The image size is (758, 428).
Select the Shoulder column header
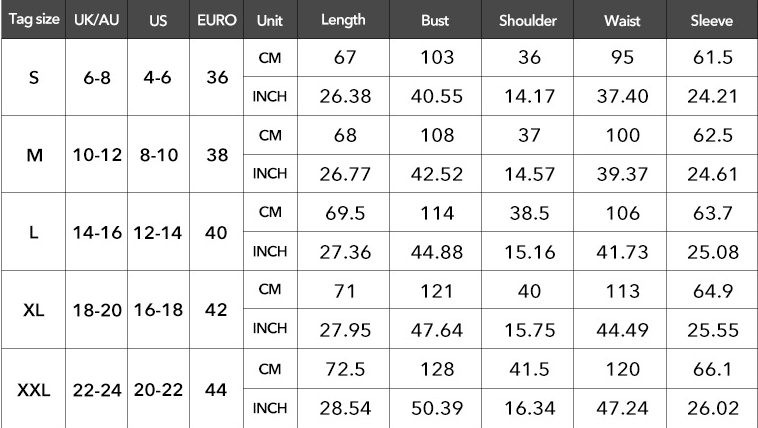(527, 19)
